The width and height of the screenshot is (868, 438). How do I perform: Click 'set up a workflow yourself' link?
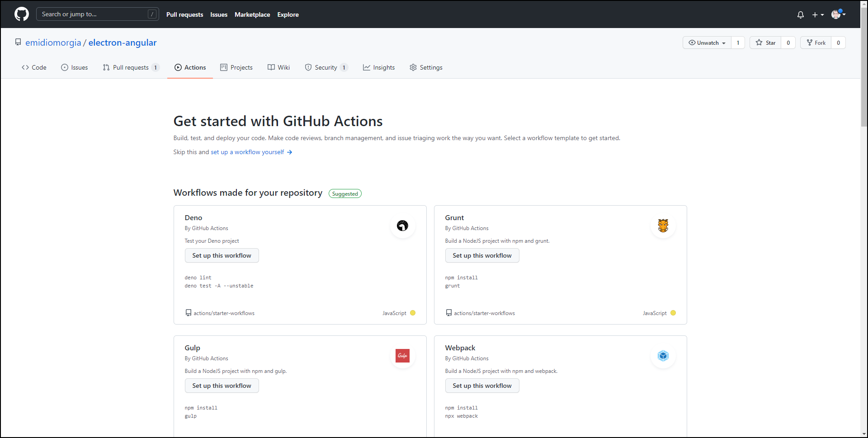247,152
